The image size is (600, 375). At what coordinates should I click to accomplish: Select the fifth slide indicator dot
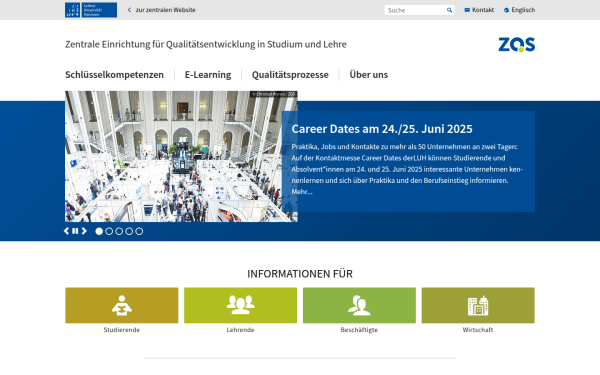139,231
